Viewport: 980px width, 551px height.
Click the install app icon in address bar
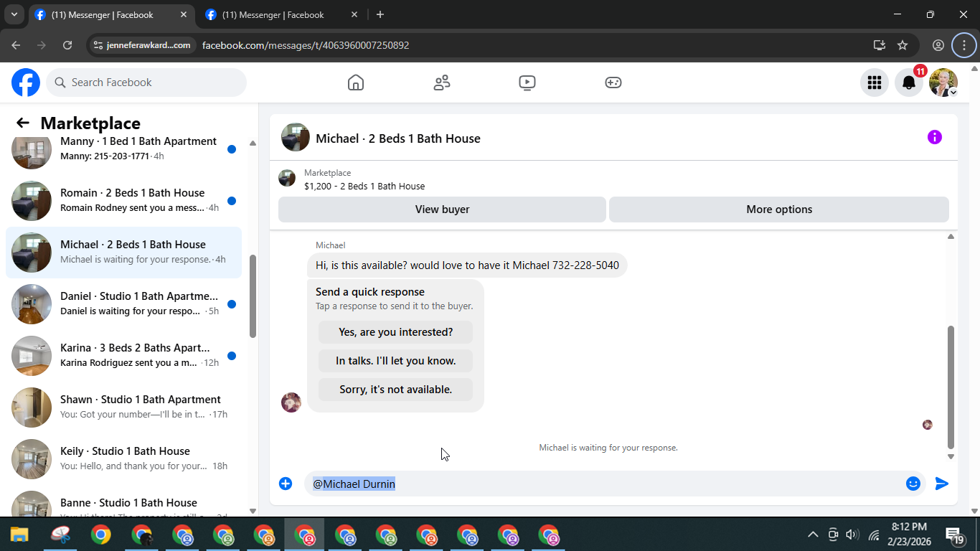tap(879, 45)
